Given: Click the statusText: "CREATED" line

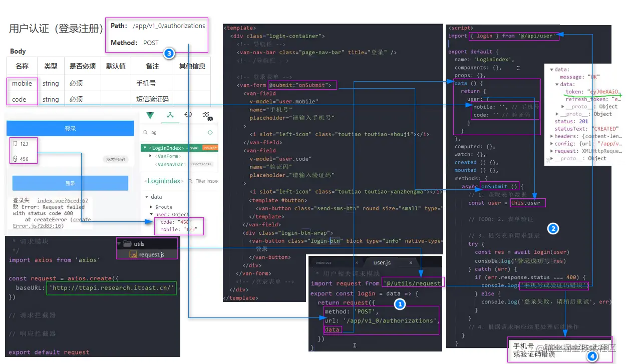Looking at the screenshot, I should click(x=586, y=129).
